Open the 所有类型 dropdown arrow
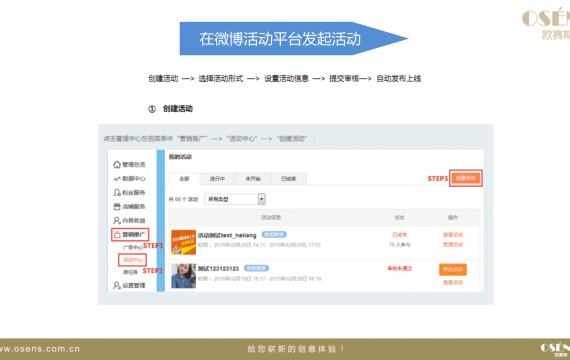Screen dimensions: 570x360 click(x=262, y=199)
